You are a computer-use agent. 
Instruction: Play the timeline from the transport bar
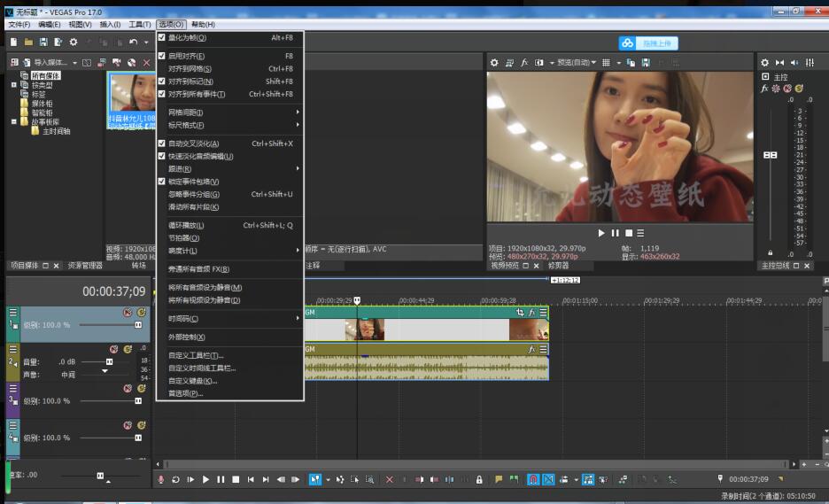tap(205, 479)
